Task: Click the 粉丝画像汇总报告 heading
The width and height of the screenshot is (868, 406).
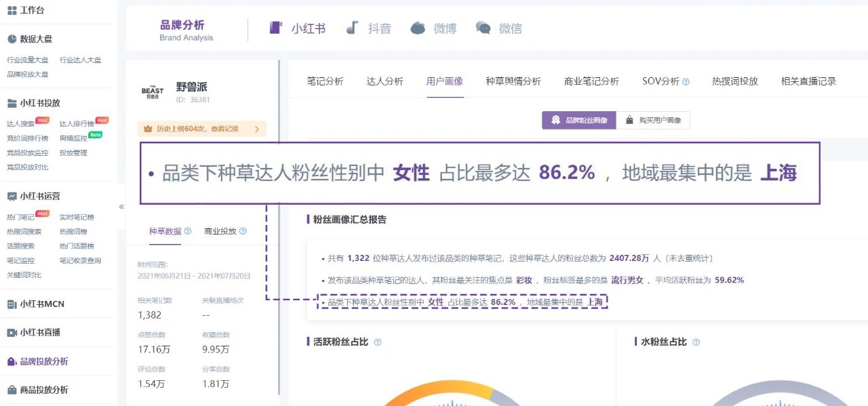Action: pyautogui.click(x=350, y=220)
